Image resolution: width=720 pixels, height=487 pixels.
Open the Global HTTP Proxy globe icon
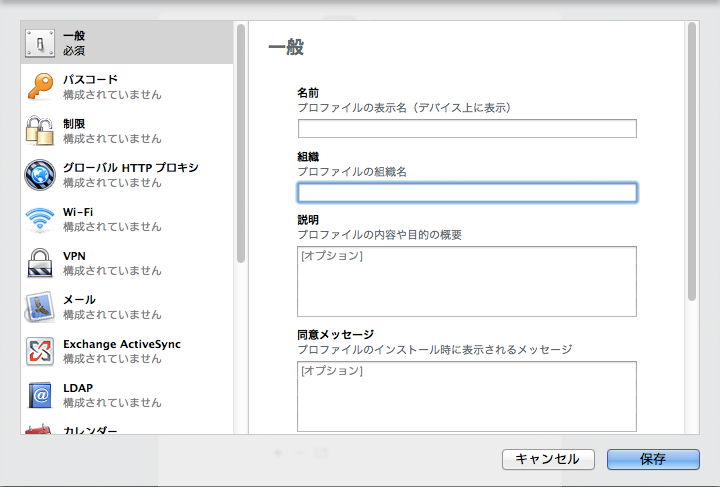[40, 174]
